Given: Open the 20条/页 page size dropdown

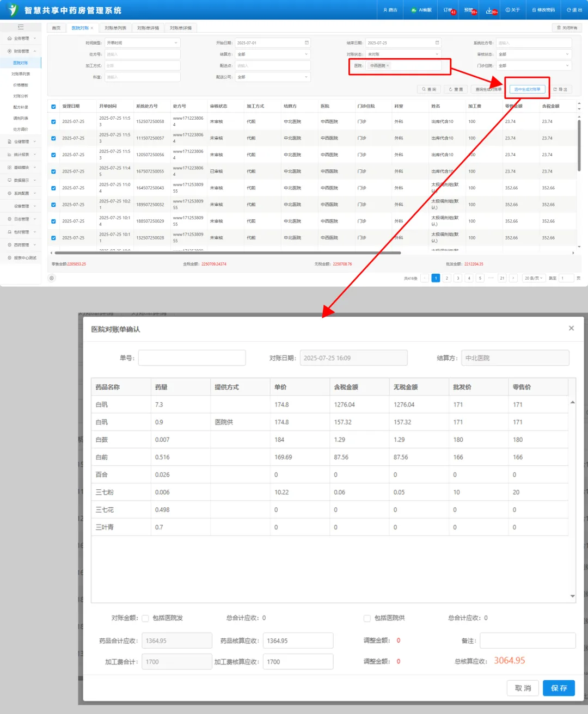Looking at the screenshot, I should click(533, 278).
